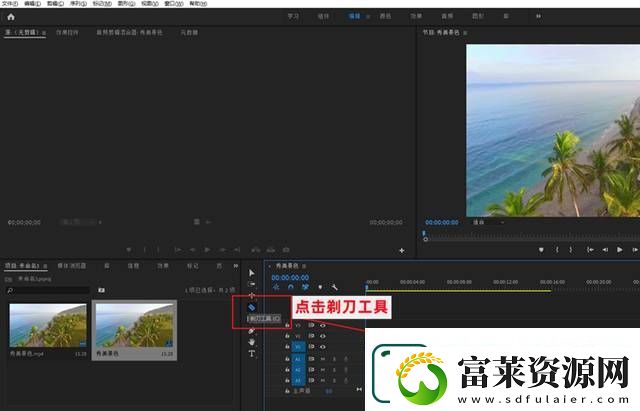640x411 pixels.
Task: Toggle lock on track V2
Action: click(287, 336)
